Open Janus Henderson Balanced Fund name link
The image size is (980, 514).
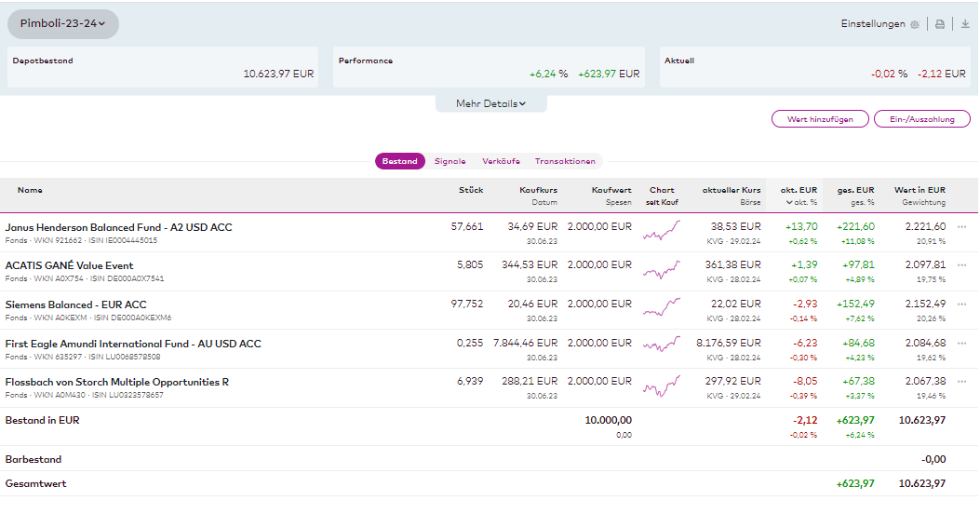118,227
